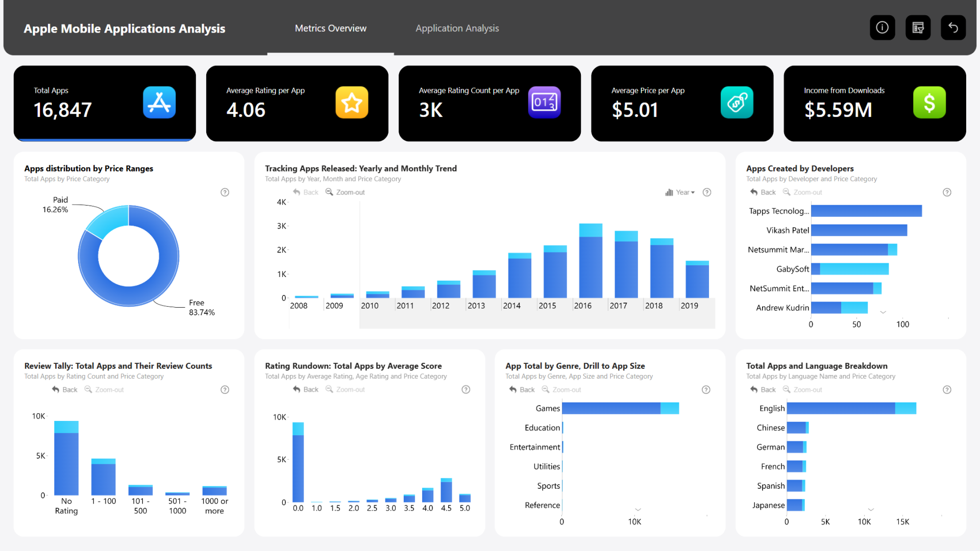
Task: Open help on Tracking Apps Released chart
Action: (x=707, y=192)
